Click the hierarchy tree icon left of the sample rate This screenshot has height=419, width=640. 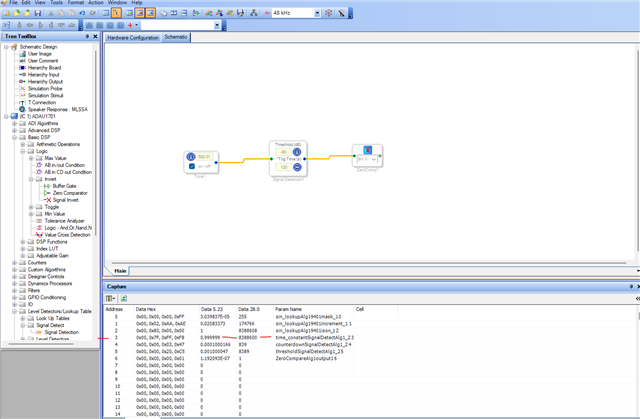coord(253,13)
